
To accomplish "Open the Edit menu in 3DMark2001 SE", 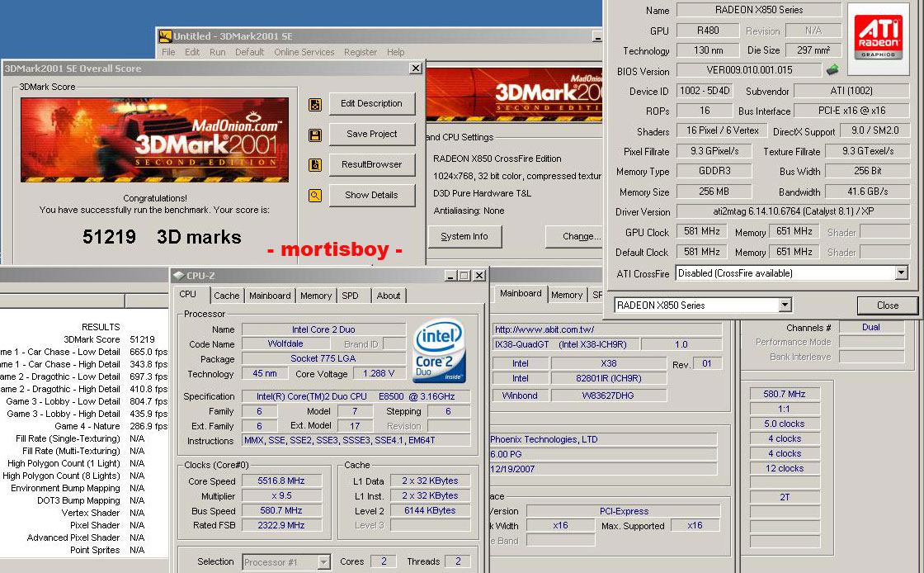I will click(192, 52).
